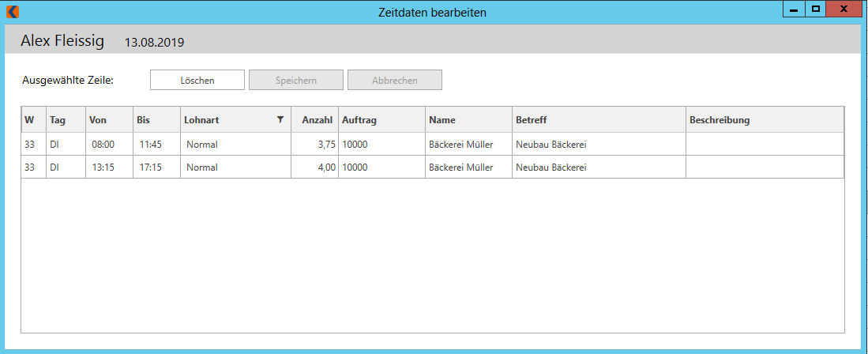Click the orange app logo icon in title bar
The width and height of the screenshot is (868, 354).
pyautogui.click(x=12, y=12)
